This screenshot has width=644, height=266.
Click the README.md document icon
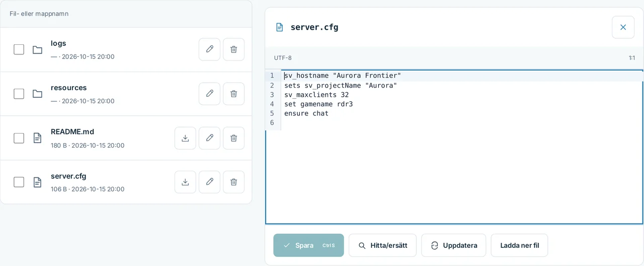(37, 138)
